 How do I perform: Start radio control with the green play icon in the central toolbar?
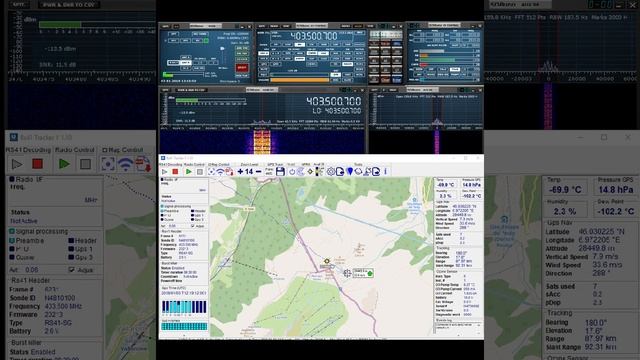(189, 172)
